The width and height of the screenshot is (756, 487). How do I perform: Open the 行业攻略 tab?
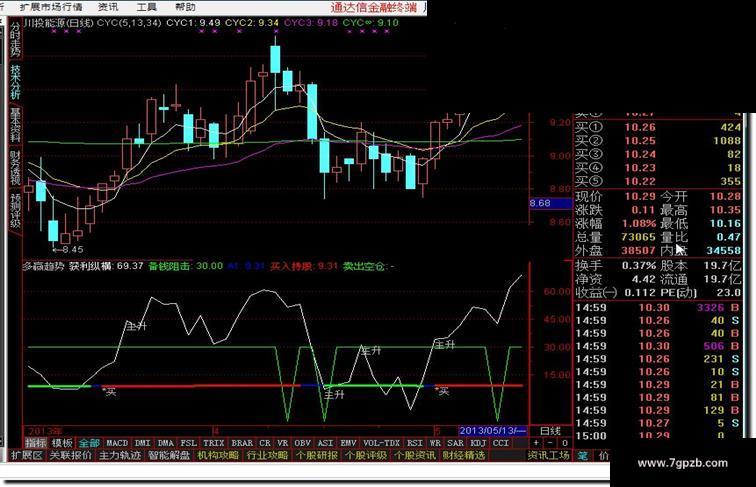click(268, 455)
